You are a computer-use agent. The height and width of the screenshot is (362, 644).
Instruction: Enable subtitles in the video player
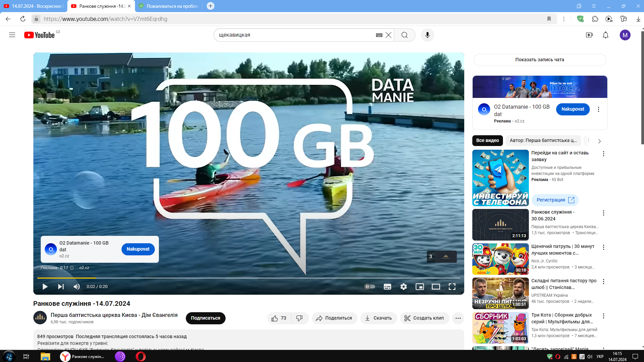(387, 286)
